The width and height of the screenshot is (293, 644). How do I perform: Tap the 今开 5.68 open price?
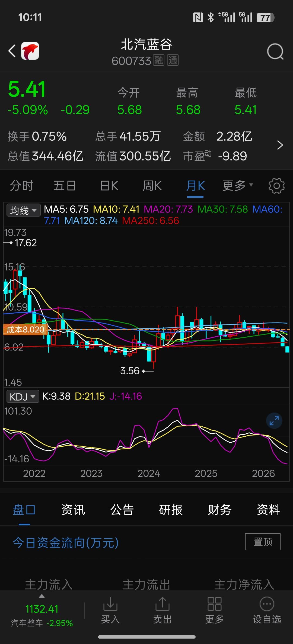click(x=129, y=101)
